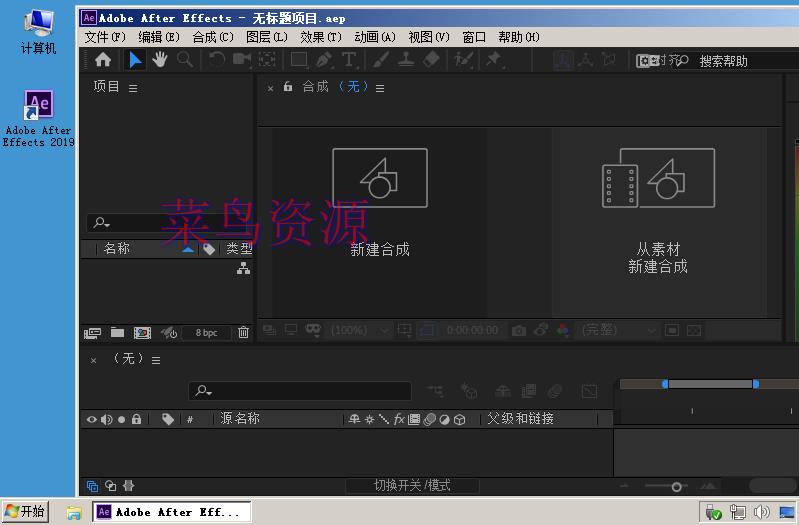The height and width of the screenshot is (525, 799).
Task: Click 切换开关/模式 button
Action: [x=412, y=486]
